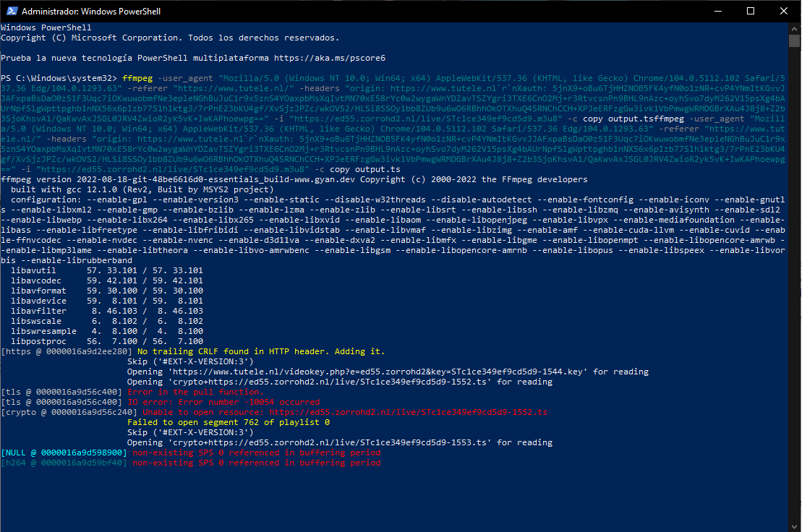Screen dimensions: 807x532
Task: Click the 'libavfilter' version row
Action: point(107,311)
